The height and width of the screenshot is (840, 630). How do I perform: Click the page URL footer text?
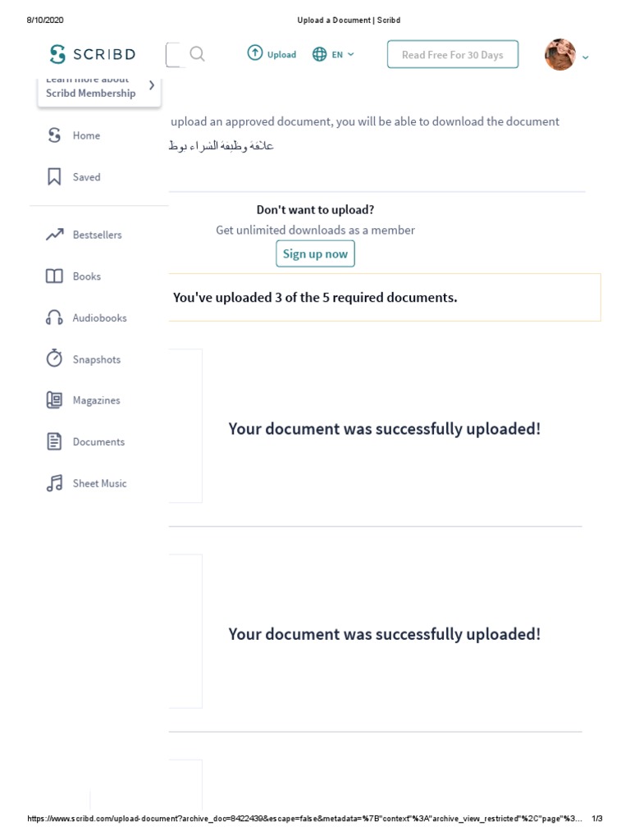click(x=304, y=819)
